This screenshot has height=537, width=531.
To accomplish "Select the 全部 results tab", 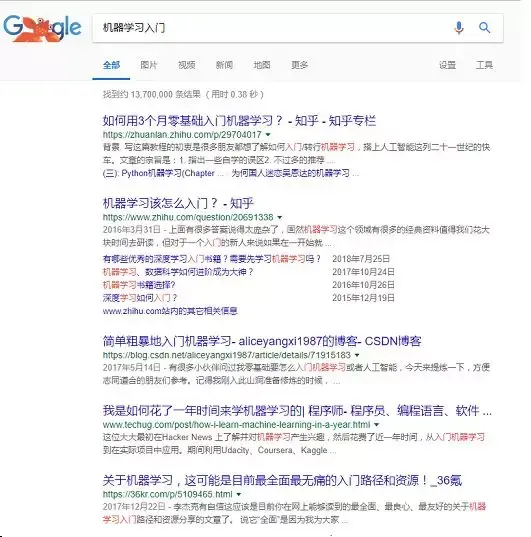I will 111,65.
